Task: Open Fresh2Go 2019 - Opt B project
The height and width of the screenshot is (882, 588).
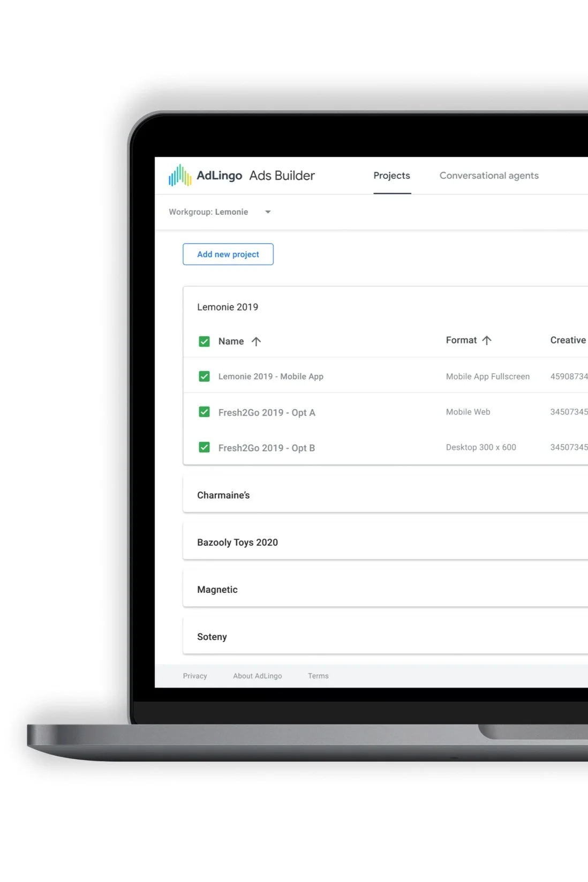Action: pyautogui.click(x=267, y=448)
